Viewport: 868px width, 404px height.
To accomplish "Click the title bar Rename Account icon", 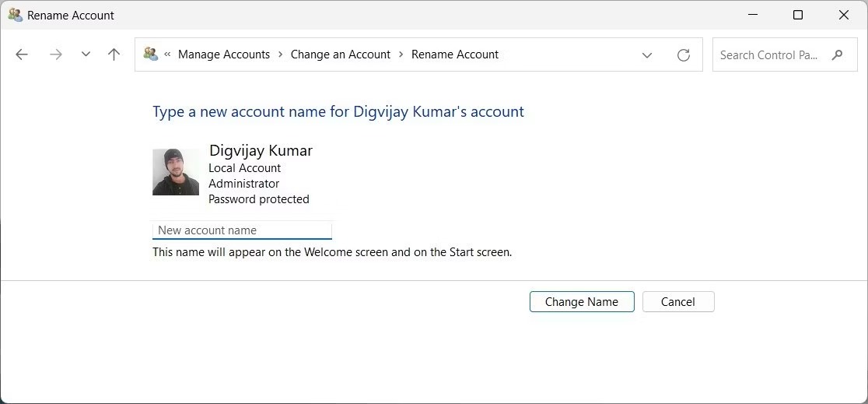I will (15, 15).
